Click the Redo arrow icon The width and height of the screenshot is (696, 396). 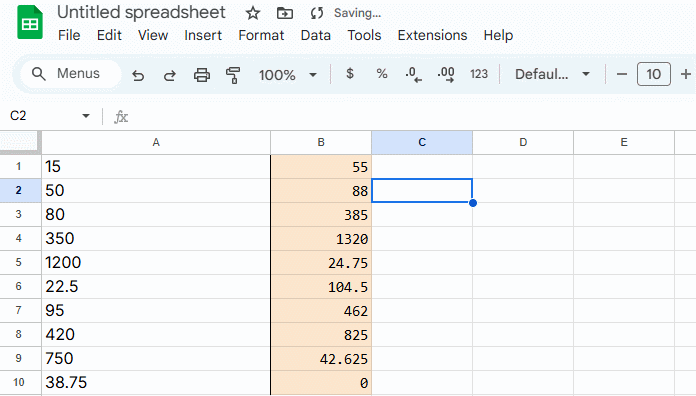point(170,75)
